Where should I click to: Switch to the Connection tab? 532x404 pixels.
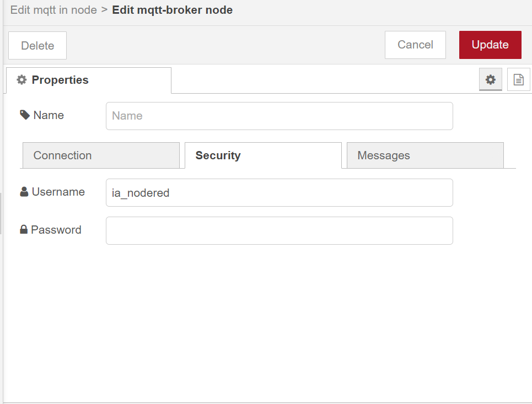101,155
